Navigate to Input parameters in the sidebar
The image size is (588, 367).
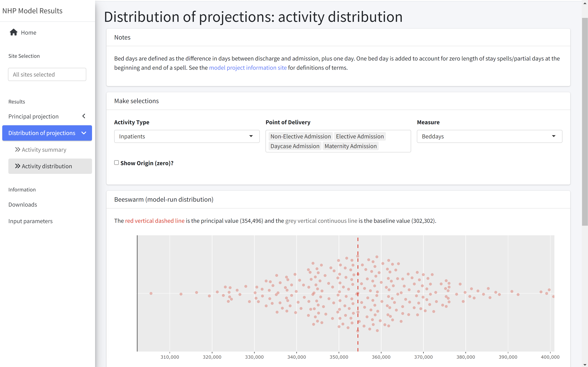tap(30, 221)
